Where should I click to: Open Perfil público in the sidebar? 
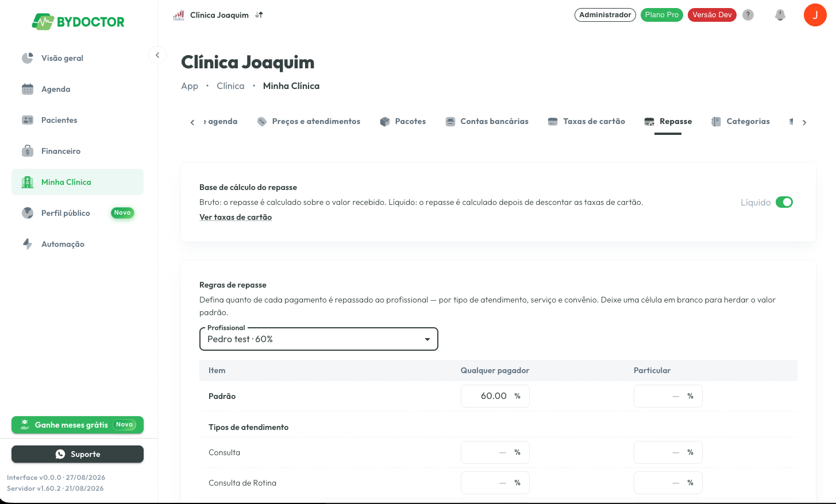coord(78,213)
